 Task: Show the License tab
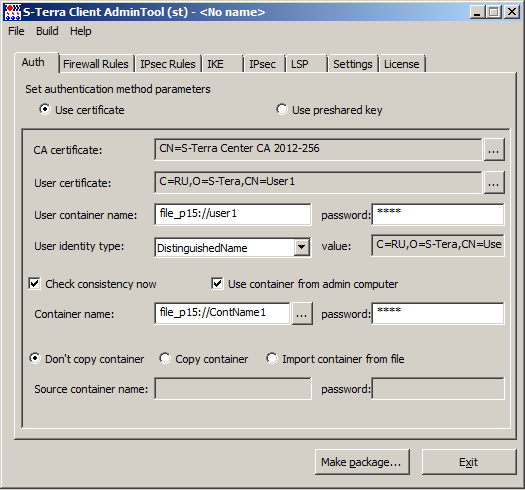401,64
